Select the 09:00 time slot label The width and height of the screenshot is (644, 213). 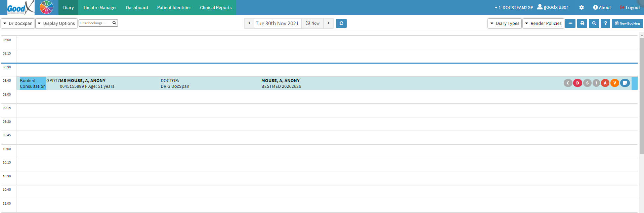7,95
